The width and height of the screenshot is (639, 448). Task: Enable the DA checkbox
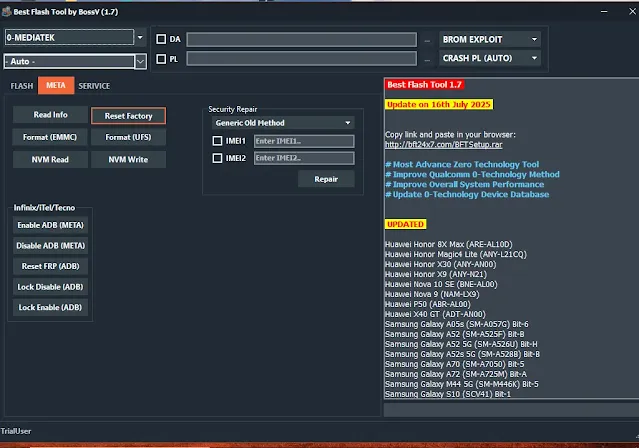[x=161, y=39]
